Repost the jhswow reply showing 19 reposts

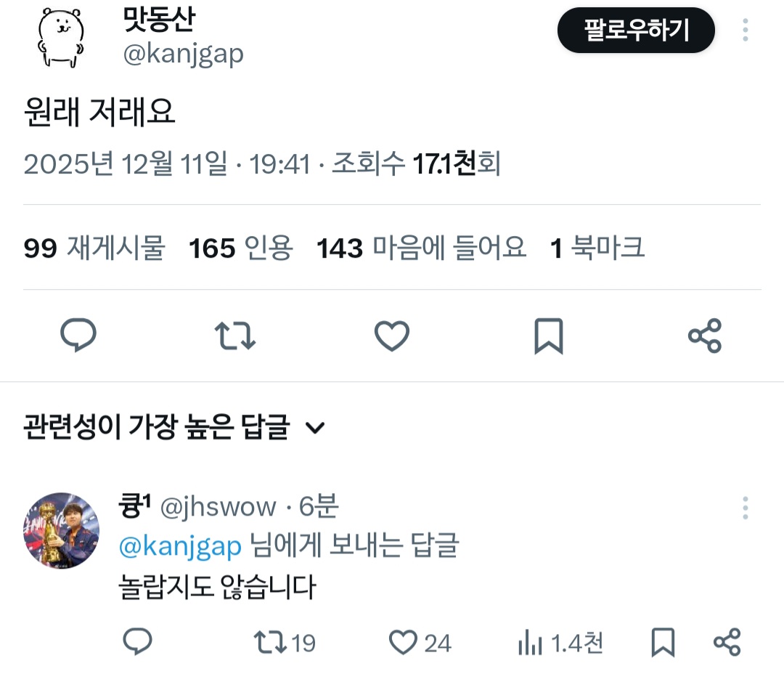[x=285, y=643]
